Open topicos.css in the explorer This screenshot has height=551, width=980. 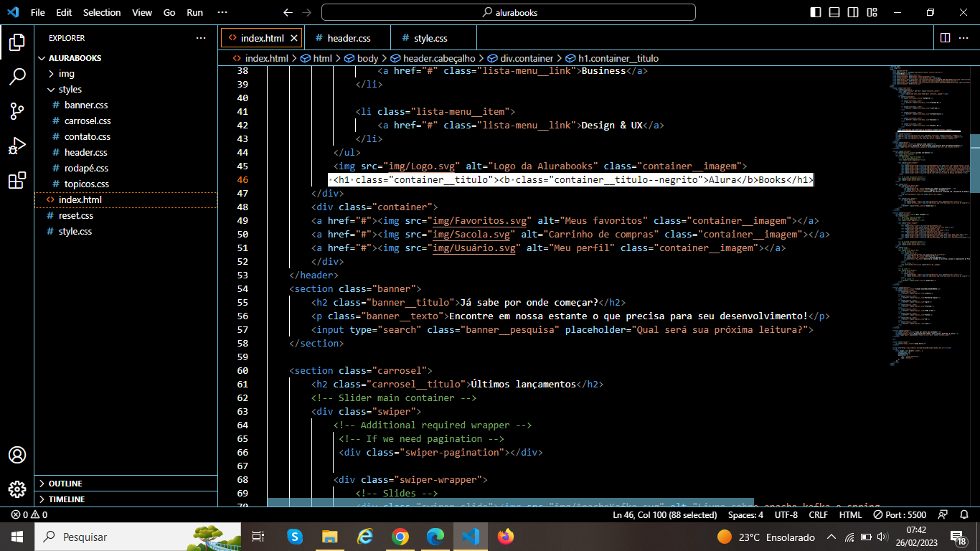click(x=126, y=184)
